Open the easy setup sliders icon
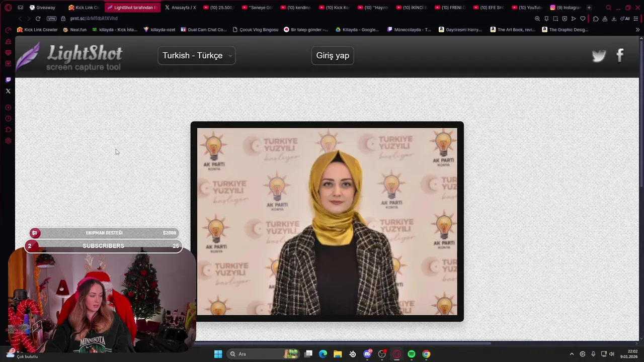Viewport: 644px width, 362px height. pos(636,19)
